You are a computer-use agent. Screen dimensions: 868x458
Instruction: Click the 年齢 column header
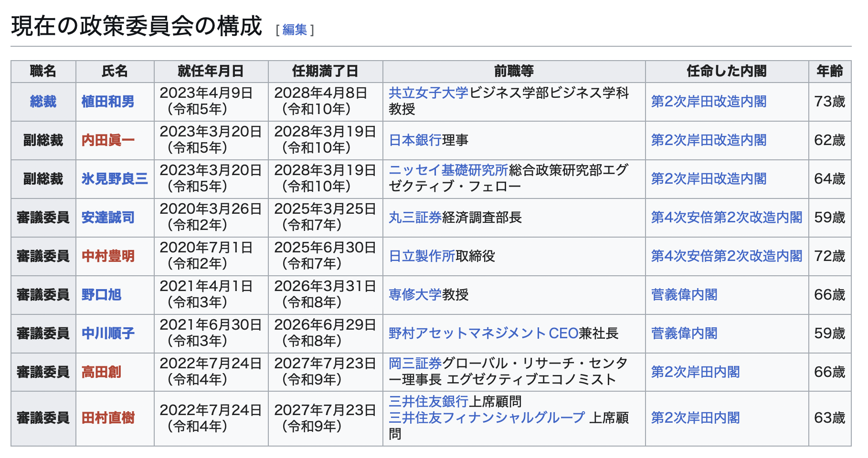click(830, 72)
